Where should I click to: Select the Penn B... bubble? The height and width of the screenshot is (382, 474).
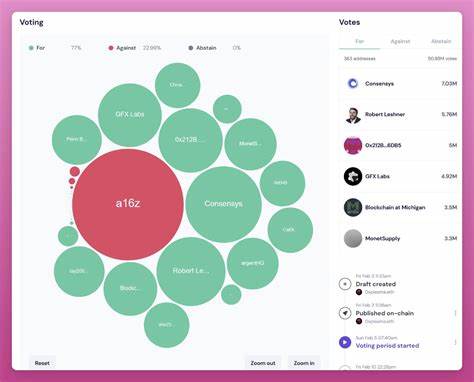77,140
